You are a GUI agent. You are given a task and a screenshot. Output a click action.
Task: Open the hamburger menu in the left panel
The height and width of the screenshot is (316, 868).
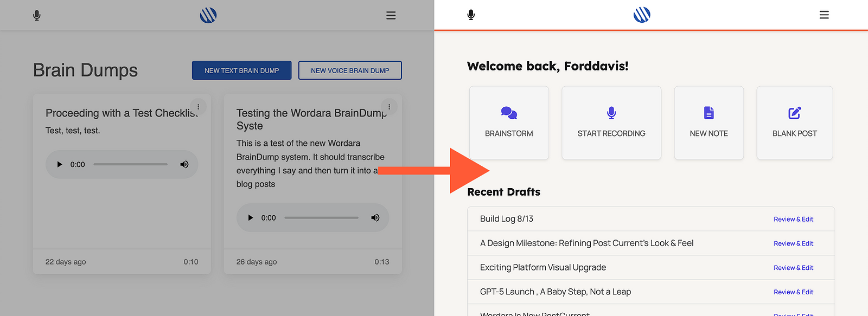(x=391, y=15)
